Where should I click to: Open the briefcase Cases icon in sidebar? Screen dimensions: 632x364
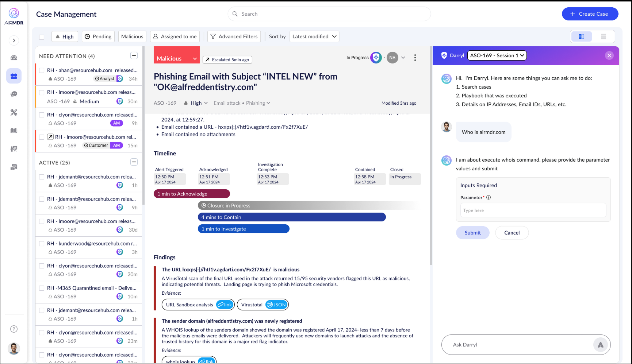coord(14,76)
